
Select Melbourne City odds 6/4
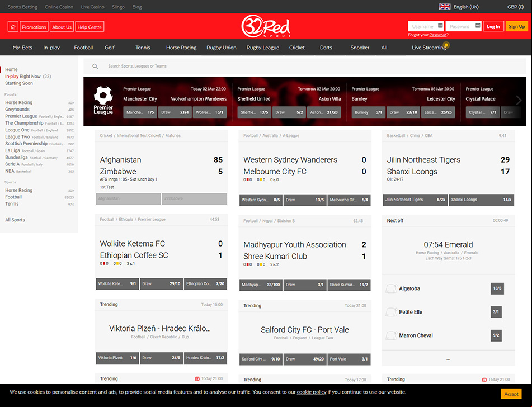pos(349,200)
